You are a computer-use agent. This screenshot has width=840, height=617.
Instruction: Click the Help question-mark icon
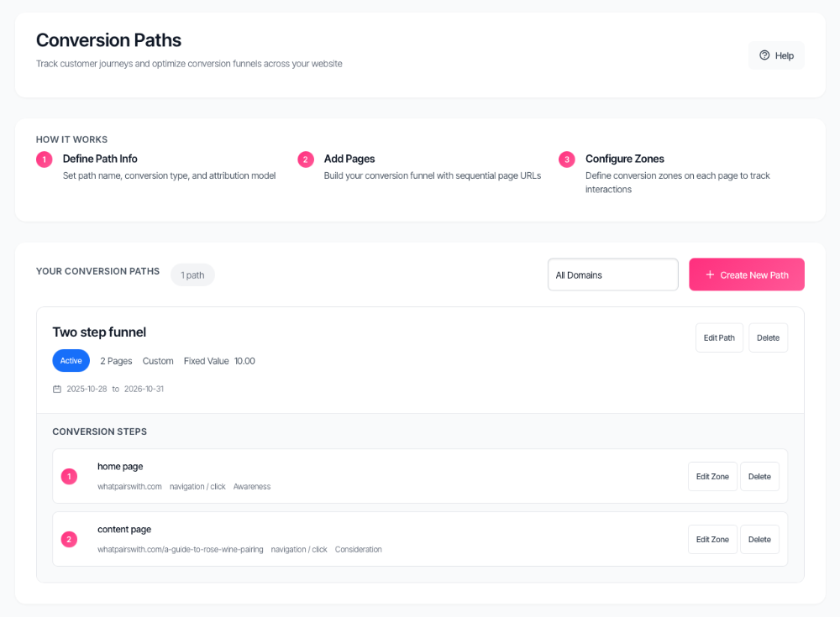764,55
